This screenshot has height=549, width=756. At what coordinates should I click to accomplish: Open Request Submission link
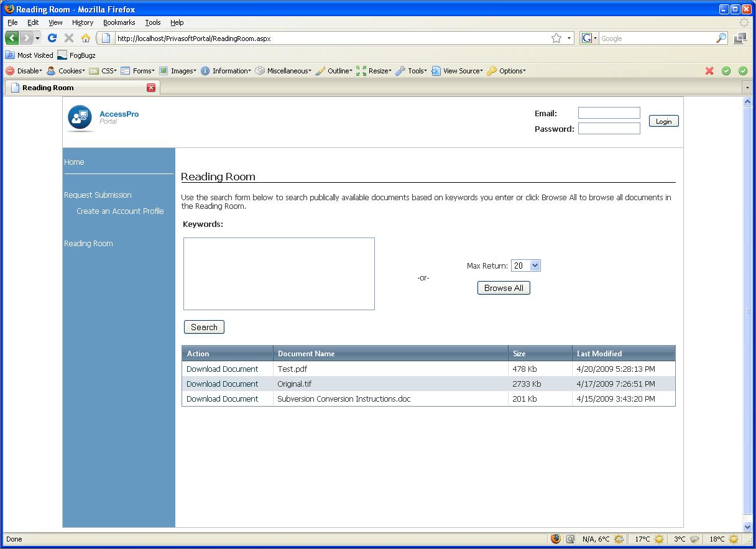[98, 195]
